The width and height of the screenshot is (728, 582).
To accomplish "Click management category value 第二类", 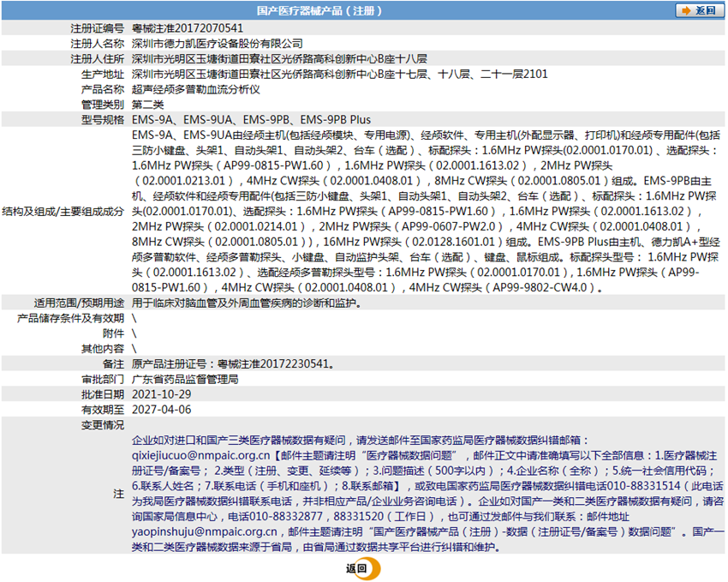I will [147, 105].
